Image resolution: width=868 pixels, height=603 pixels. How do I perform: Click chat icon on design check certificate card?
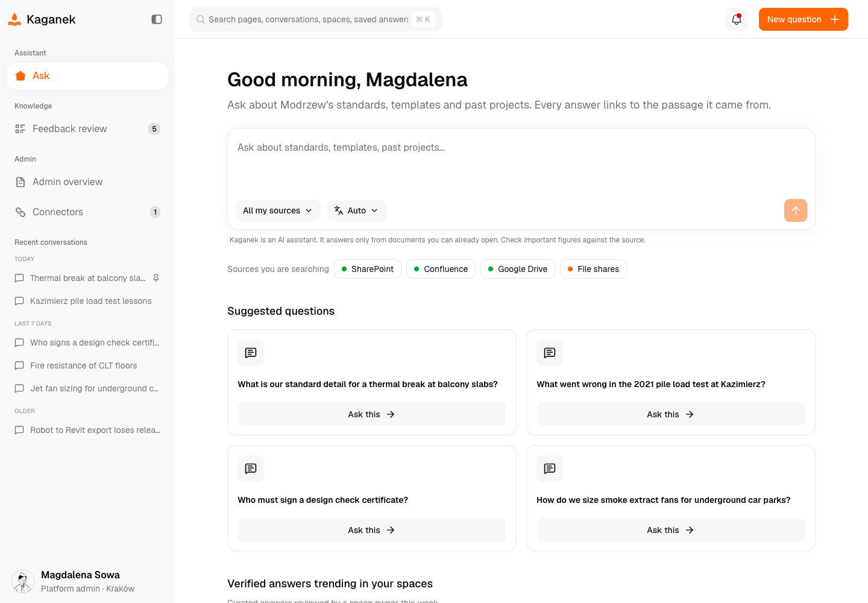click(251, 469)
